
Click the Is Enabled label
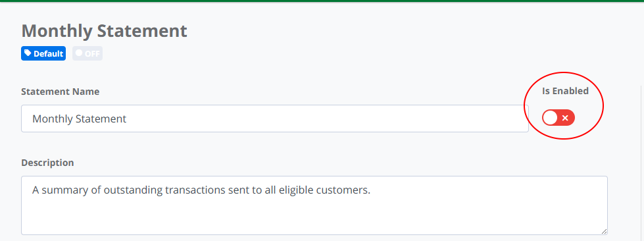(565, 91)
